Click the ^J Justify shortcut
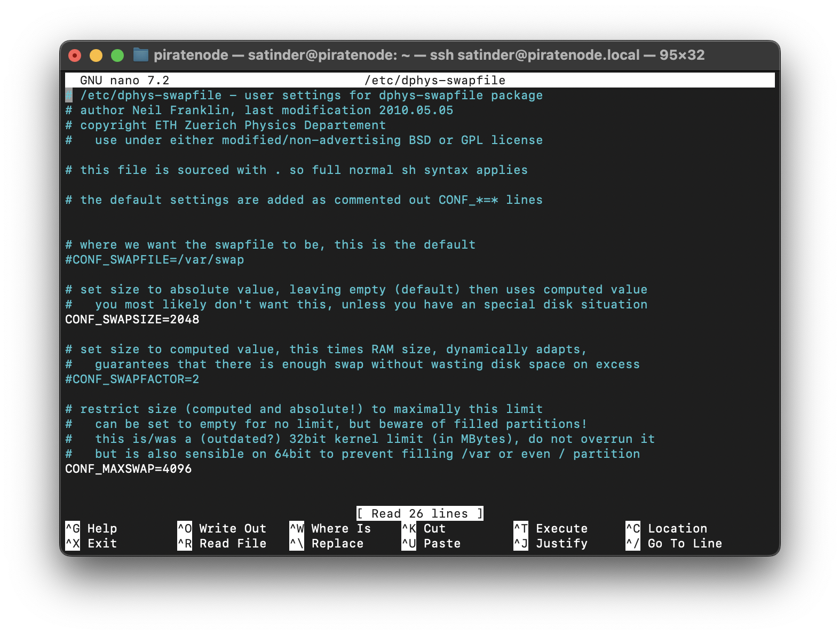This screenshot has width=840, height=635. [551, 543]
